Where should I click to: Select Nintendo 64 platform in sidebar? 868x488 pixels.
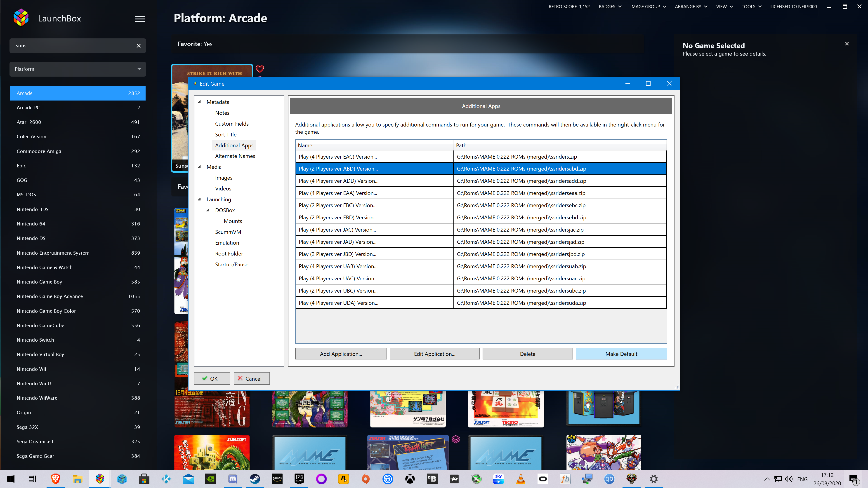(78, 224)
